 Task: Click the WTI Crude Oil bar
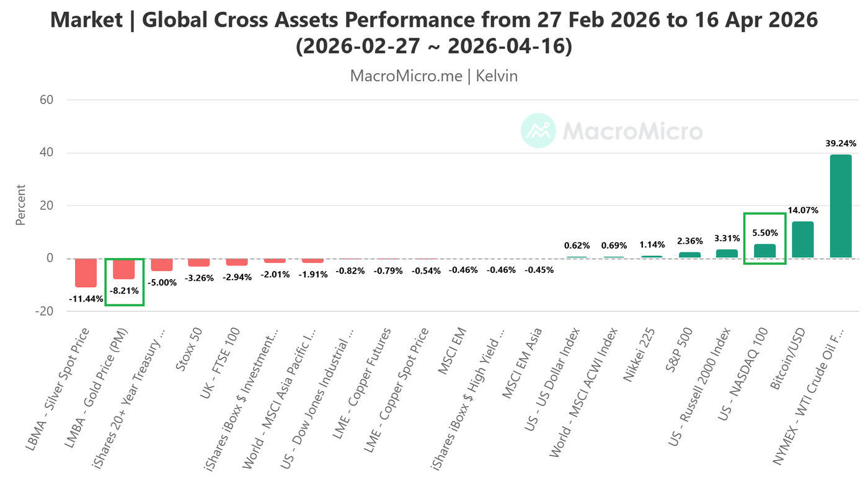pyautogui.click(x=841, y=206)
